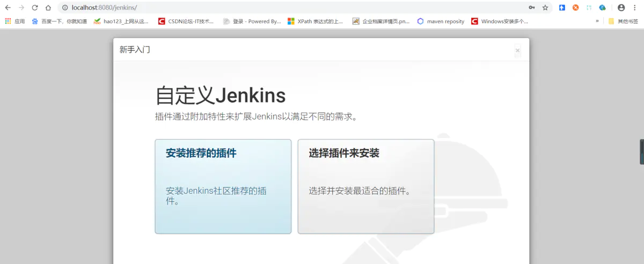Open the 百度一下，你就知道 bookmark

[59, 21]
